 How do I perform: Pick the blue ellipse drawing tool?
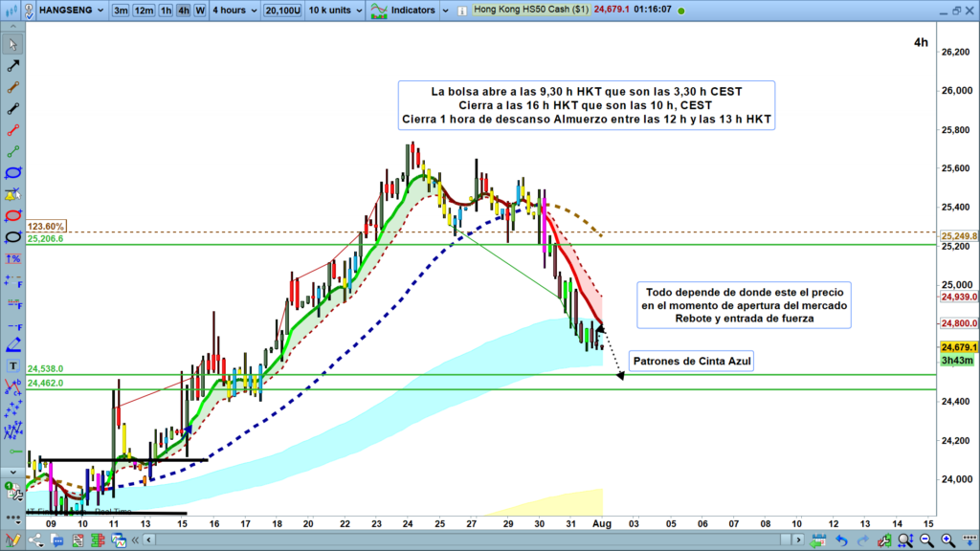point(13,173)
